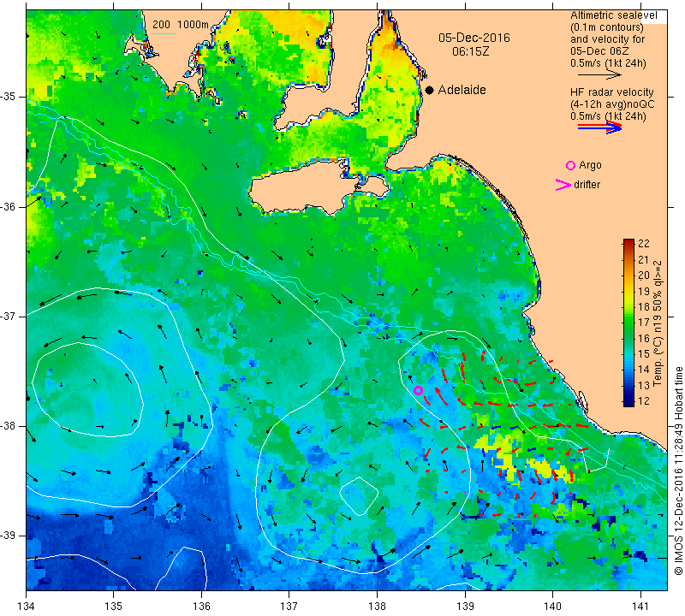Click the magenta Argo float circle on map
The image size is (685, 616).
point(418,390)
